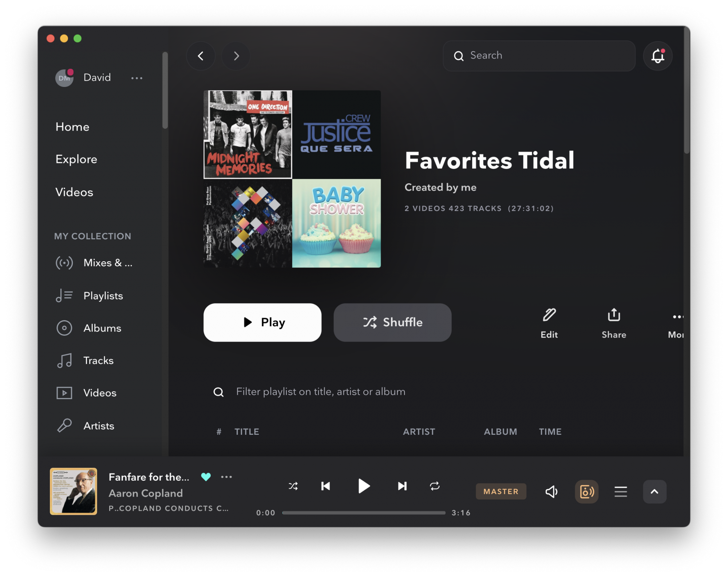Click the Edit pencil icon
This screenshot has width=728, height=577.
pos(549,315)
